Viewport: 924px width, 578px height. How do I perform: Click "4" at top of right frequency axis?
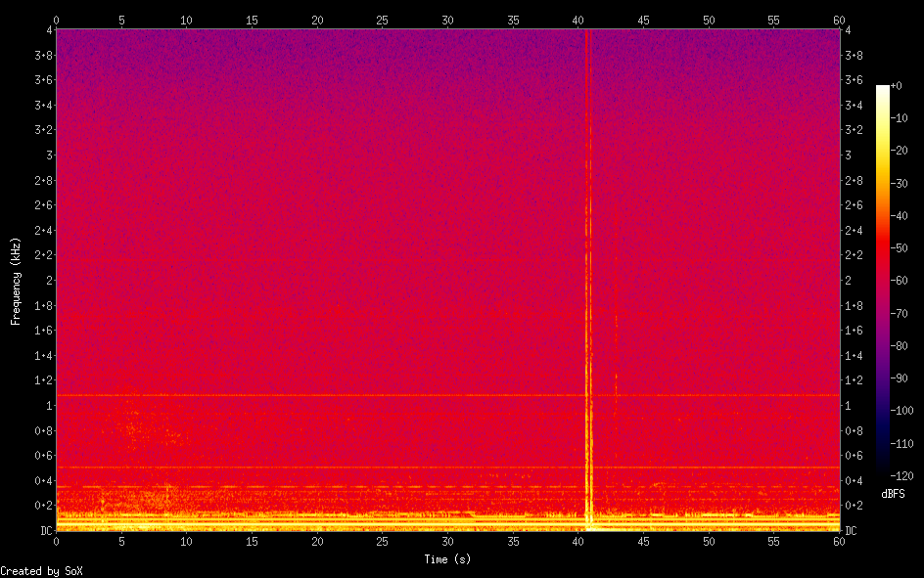pyautogui.click(x=848, y=30)
